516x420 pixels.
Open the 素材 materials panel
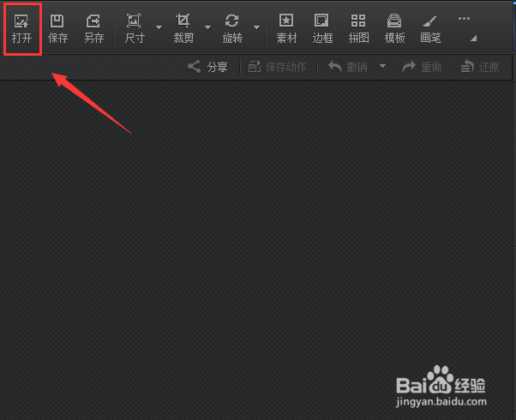[x=286, y=29]
